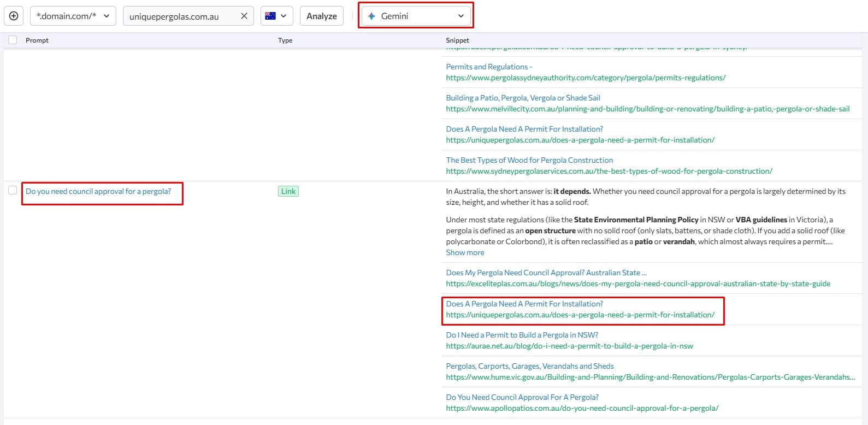Click the green Link type badge
The width and height of the screenshot is (868, 425).
(x=288, y=191)
